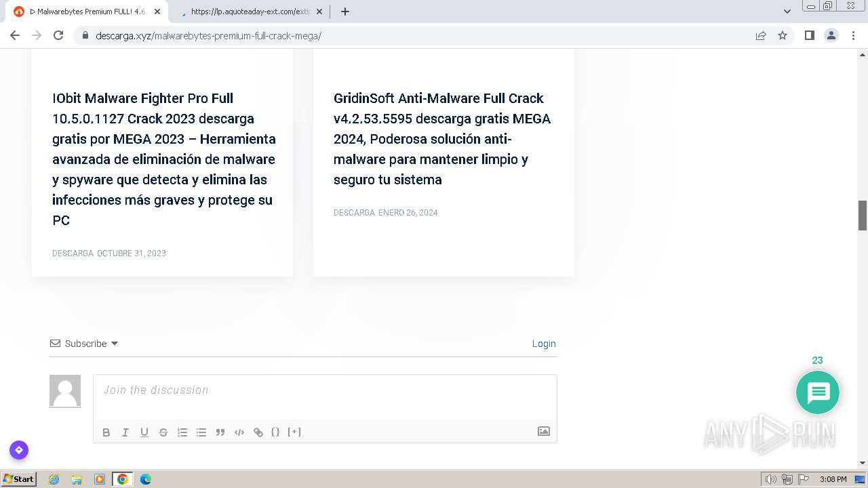Attach image to the comment
The width and height of the screenshot is (868, 488).
point(544,431)
